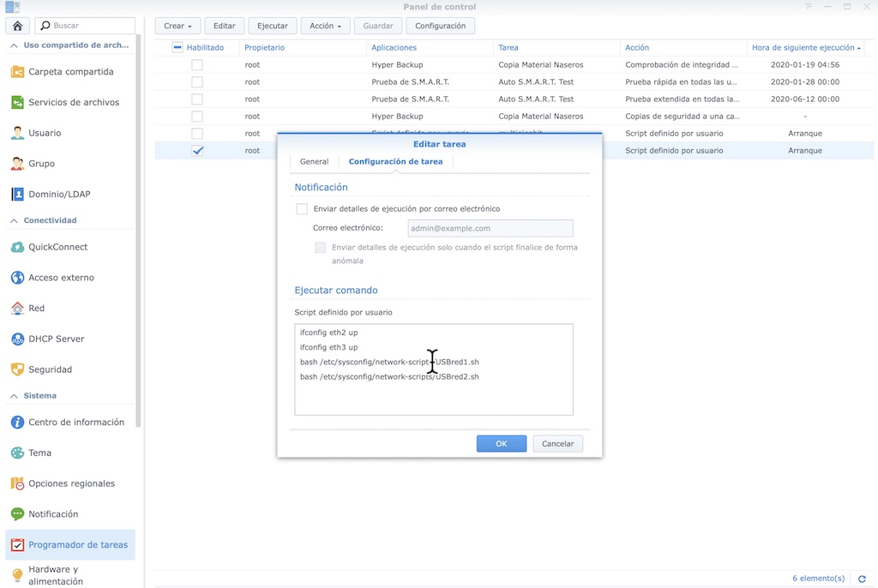
Task: Select the Configuración de tarea tab
Action: coord(396,161)
